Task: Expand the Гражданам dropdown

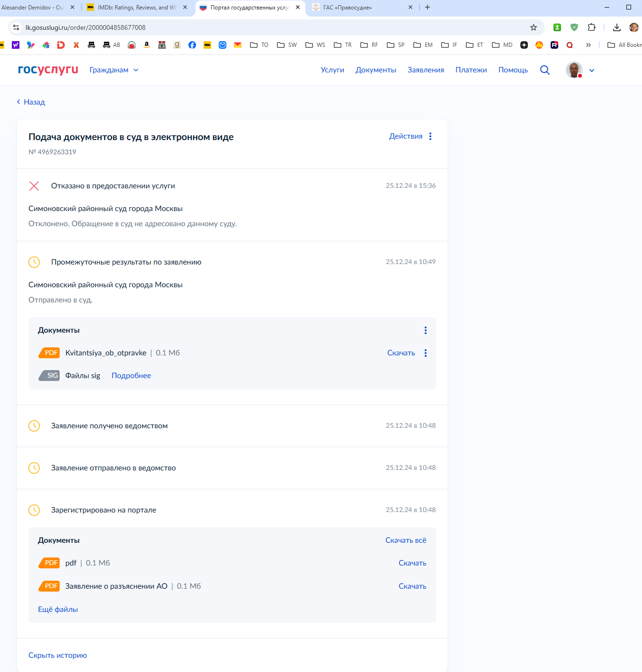Action: (x=114, y=70)
